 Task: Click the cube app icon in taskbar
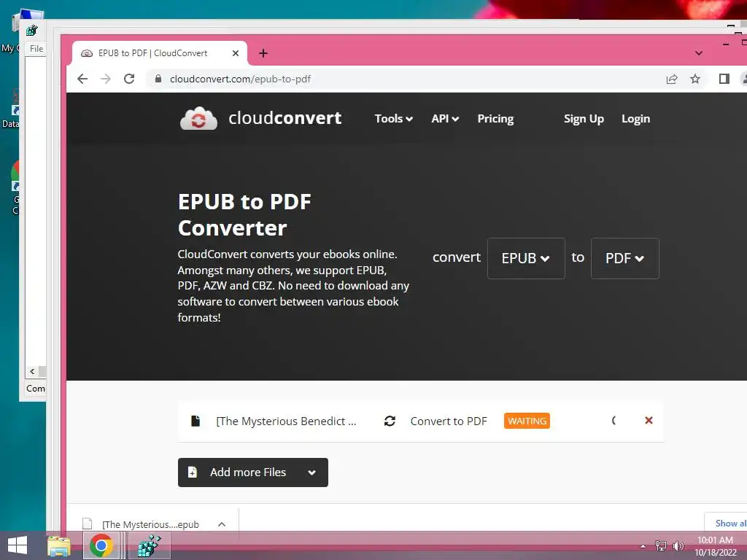coord(149,545)
